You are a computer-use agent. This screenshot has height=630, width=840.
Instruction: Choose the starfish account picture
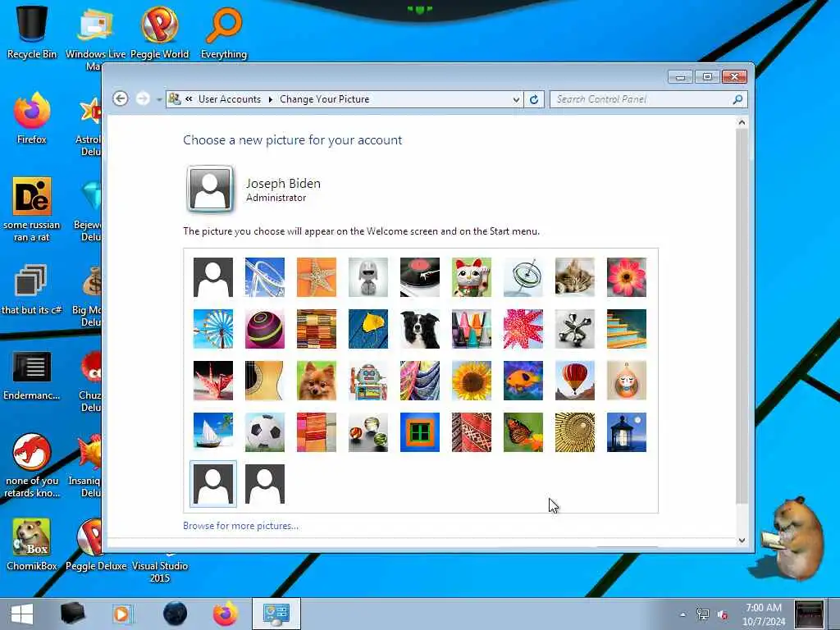[317, 277]
